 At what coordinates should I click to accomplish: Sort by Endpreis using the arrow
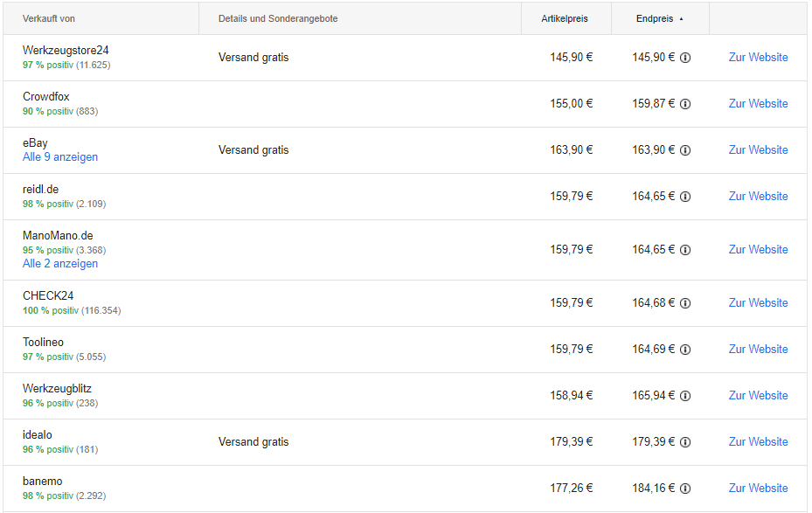coord(681,18)
